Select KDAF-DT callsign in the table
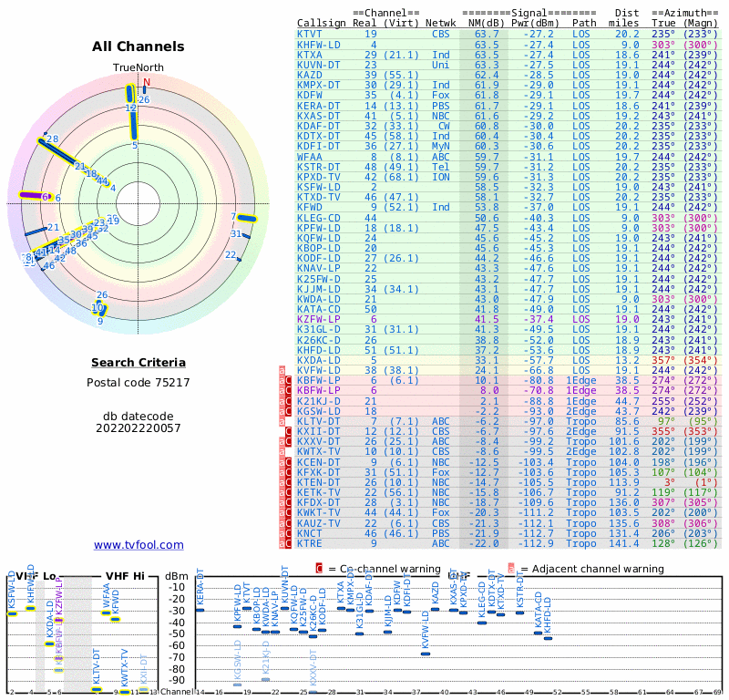This screenshot has width=729, height=700. [x=318, y=126]
